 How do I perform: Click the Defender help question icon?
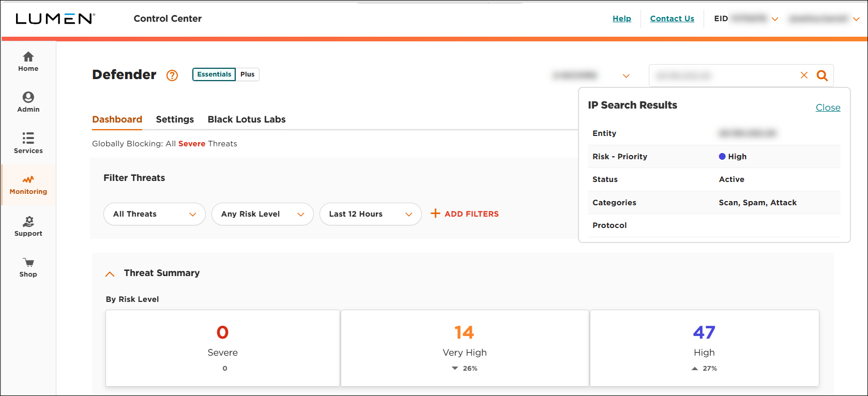(172, 75)
